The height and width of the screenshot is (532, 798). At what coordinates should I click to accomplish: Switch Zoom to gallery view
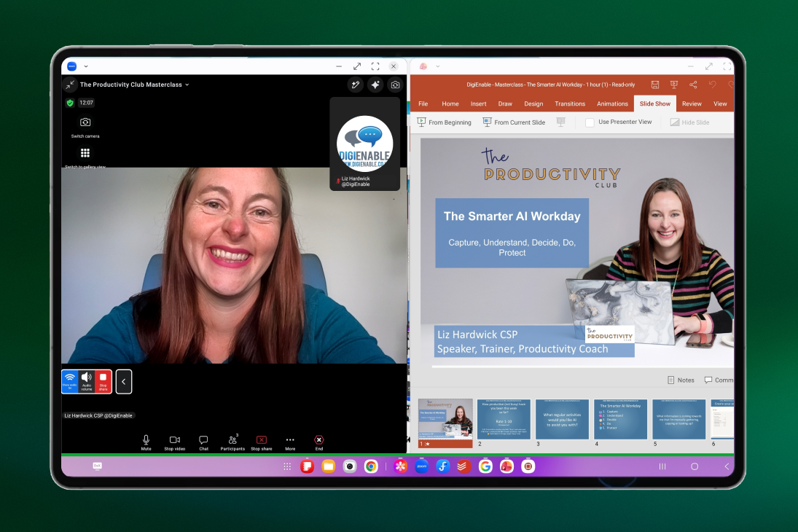(x=85, y=157)
